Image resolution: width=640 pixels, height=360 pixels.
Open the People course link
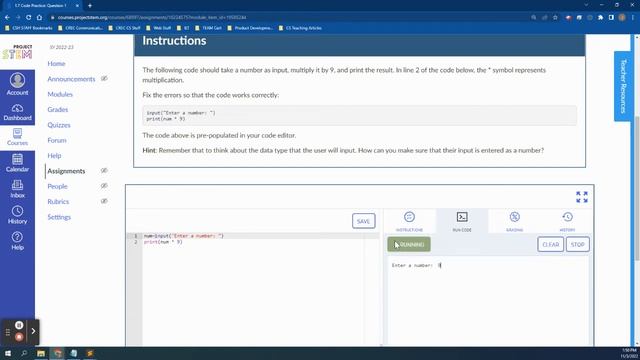(57, 186)
